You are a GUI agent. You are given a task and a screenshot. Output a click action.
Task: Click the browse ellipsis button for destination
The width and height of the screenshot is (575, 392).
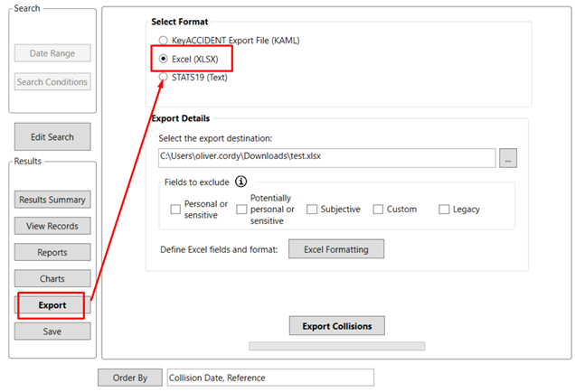[x=509, y=158]
